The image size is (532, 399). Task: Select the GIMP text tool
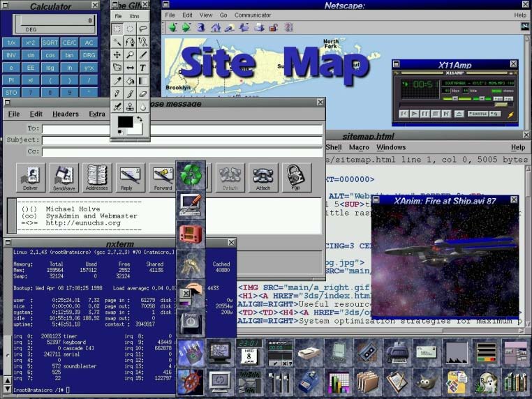pyautogui.click(x=143, y=68)
